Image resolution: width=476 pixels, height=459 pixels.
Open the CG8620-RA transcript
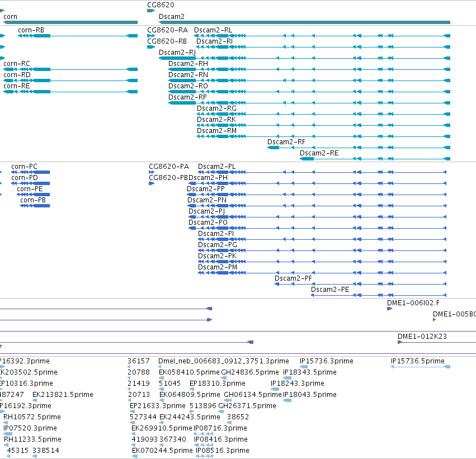[151, 36]
